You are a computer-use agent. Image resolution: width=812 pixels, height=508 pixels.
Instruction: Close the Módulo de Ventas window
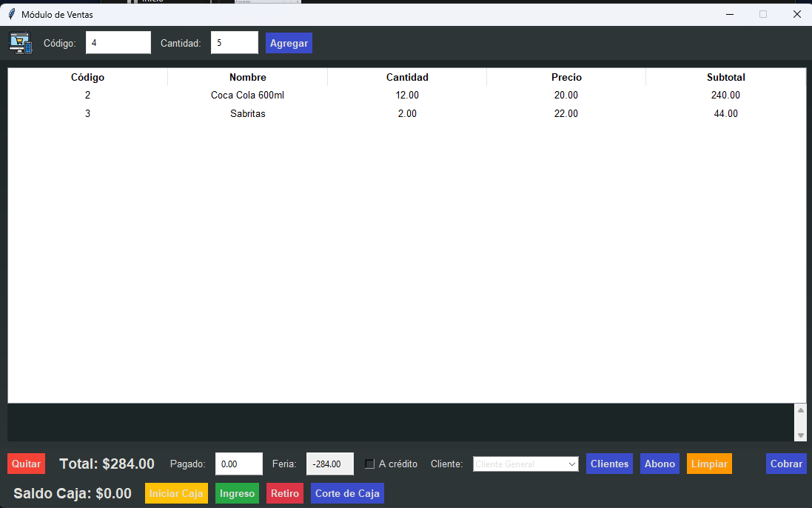pyautogui.click(x=797, y=14)
